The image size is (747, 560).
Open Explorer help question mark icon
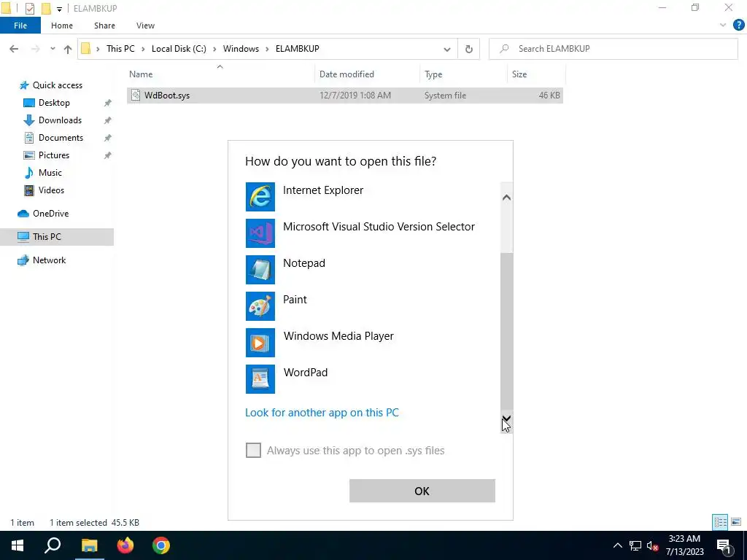tap(738, 26)
